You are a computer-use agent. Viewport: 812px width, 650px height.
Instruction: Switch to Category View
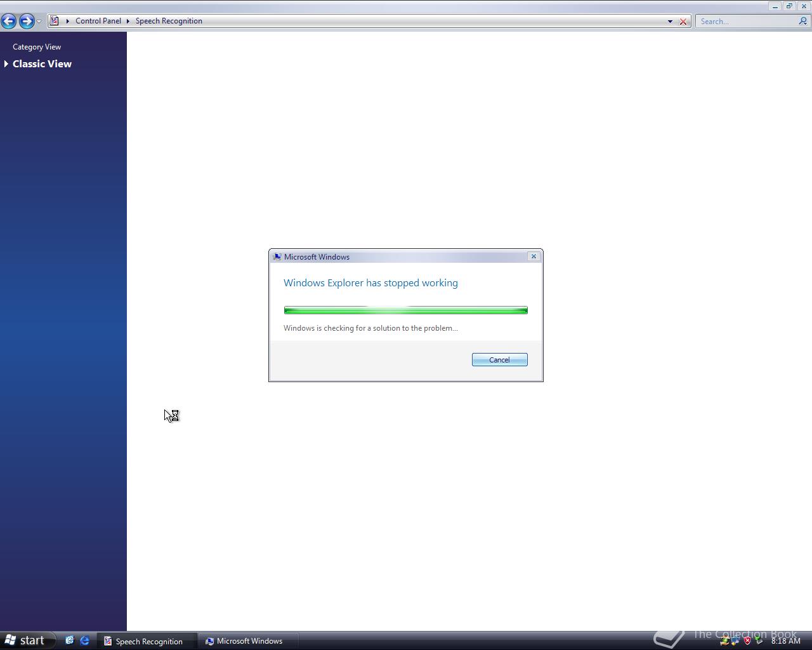[x=37, y=47]
